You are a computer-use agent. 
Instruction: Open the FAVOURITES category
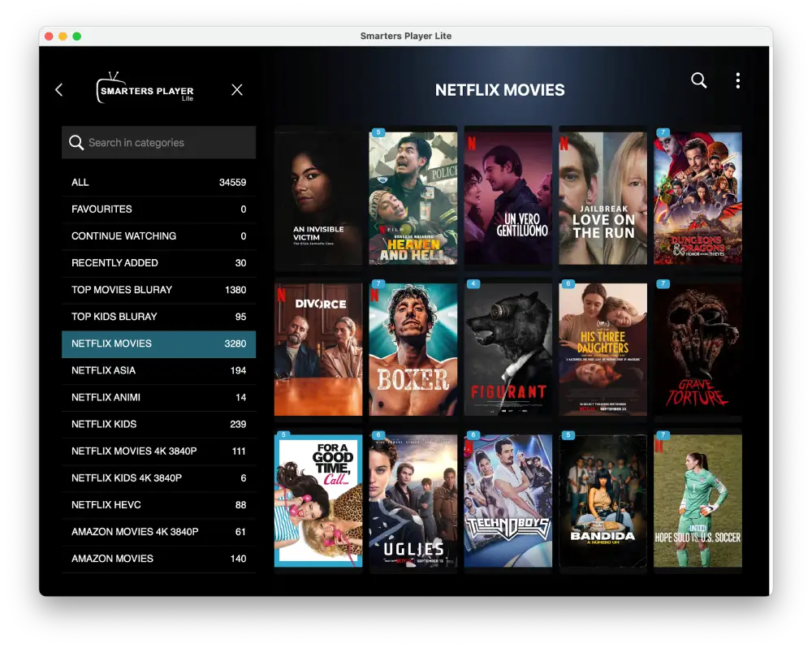coord(158,210)
